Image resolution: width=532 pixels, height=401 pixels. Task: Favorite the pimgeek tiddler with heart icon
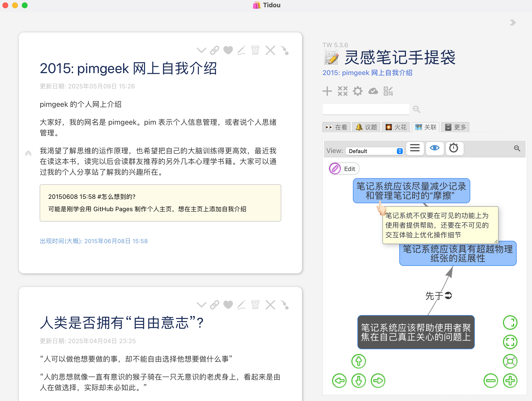point(228,50)
